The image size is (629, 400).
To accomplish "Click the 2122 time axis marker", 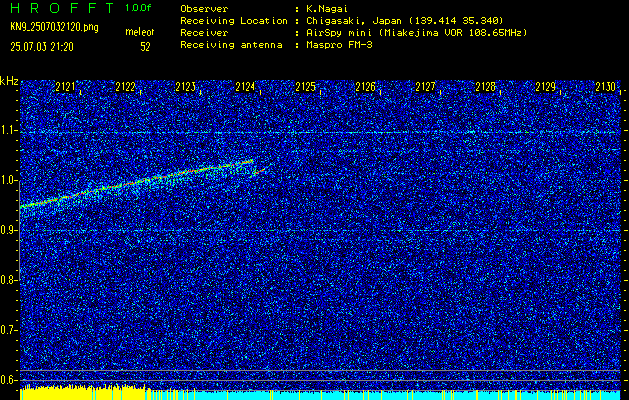I will [125, 87].
